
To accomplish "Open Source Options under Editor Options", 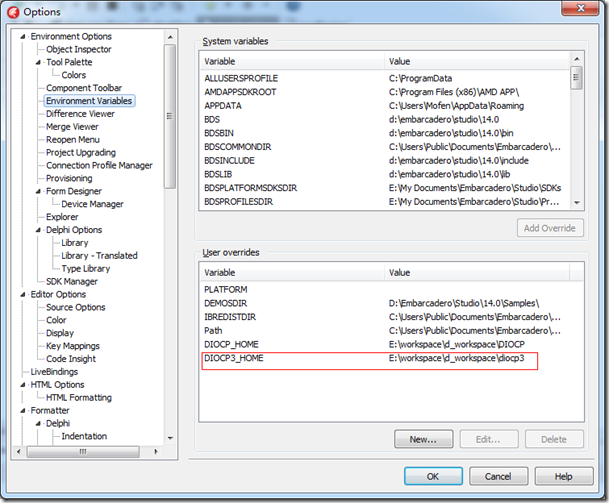I will pyautogui.click(x=75, y=307).
